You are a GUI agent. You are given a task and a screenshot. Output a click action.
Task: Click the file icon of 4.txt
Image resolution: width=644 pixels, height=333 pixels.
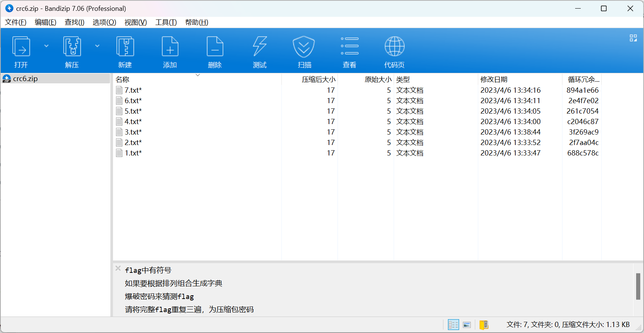click(119, 121)
